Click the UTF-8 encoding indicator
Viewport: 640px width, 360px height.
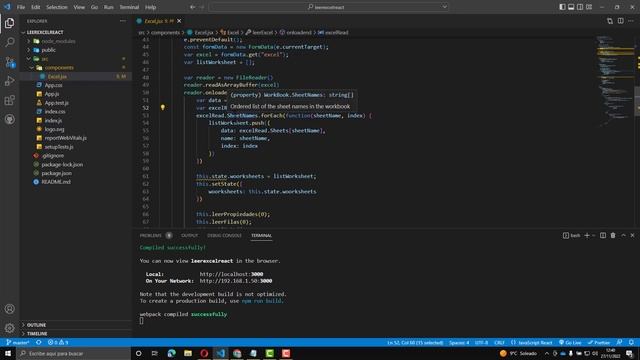[x=481, y=342]
